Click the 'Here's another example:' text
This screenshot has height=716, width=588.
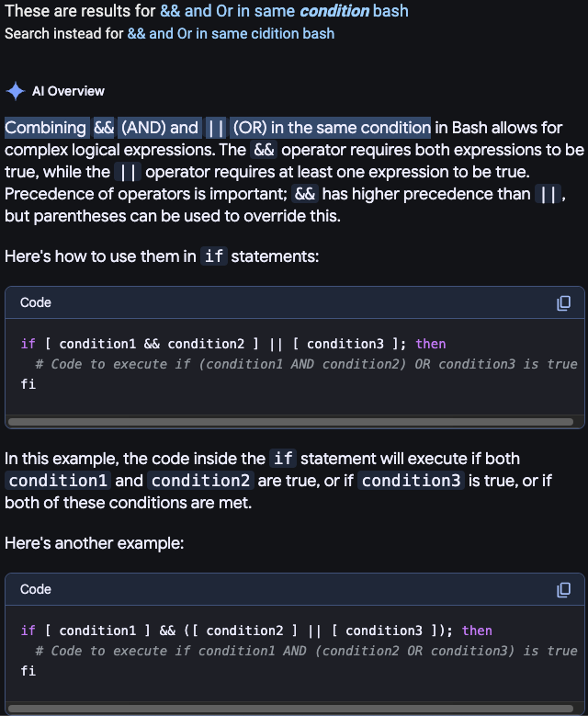pyautogui.click(x=94, y=543)
